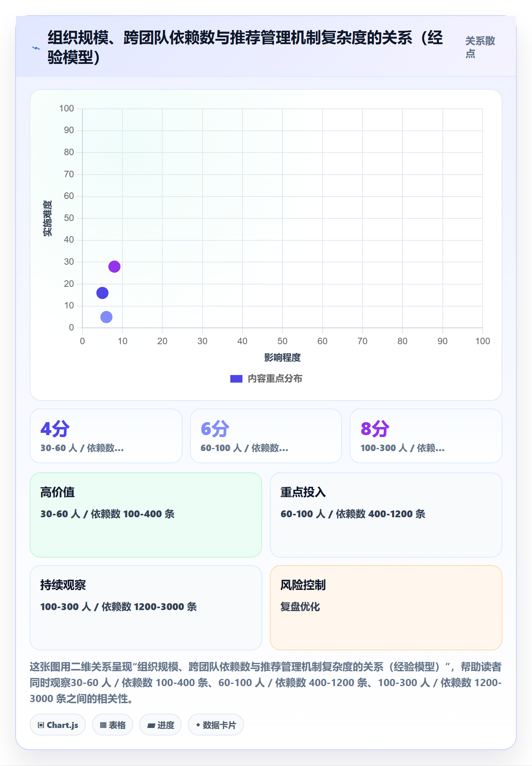The height and width of the screenshot is (766, 532).
Task: Click the 影响程度 x-axis title
Action: click(x=282, y=358)
